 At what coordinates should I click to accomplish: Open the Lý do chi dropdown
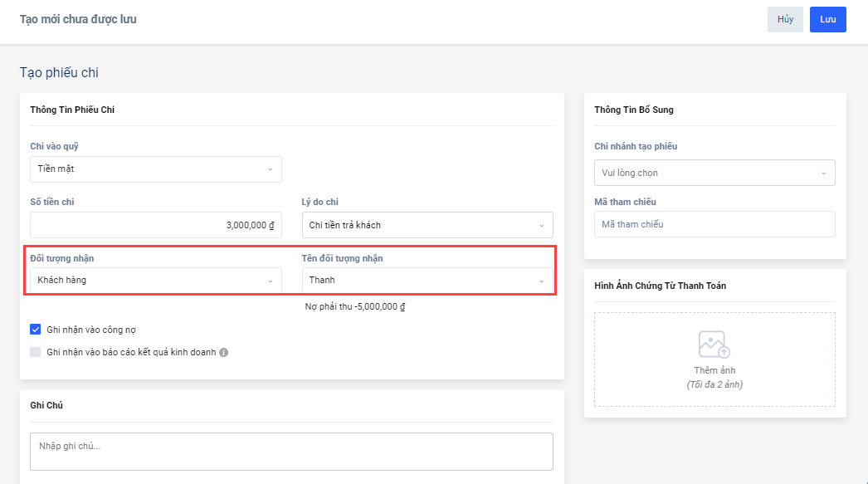click(x=427, y=225)
